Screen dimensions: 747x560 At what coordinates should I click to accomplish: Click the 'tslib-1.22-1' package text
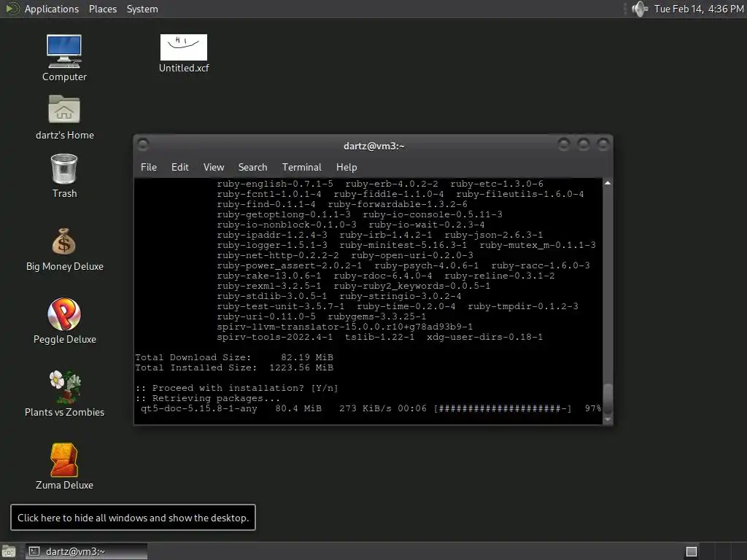(x=379, y=337)
